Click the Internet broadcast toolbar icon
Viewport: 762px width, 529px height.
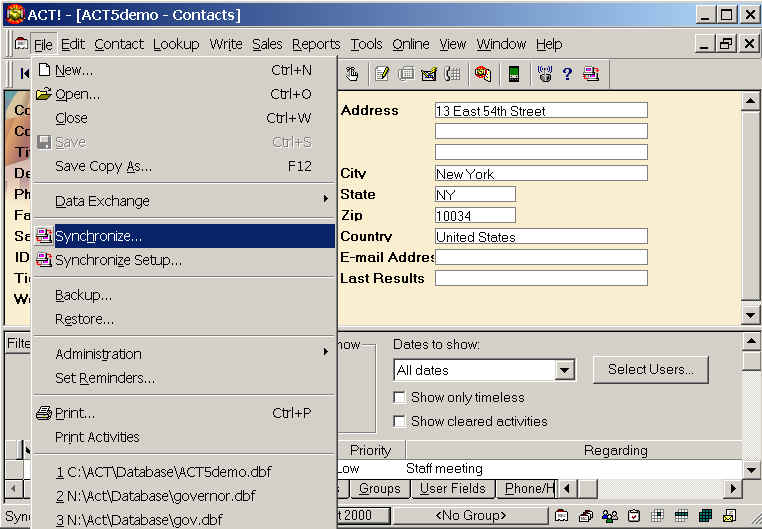(x=545, y=74)
